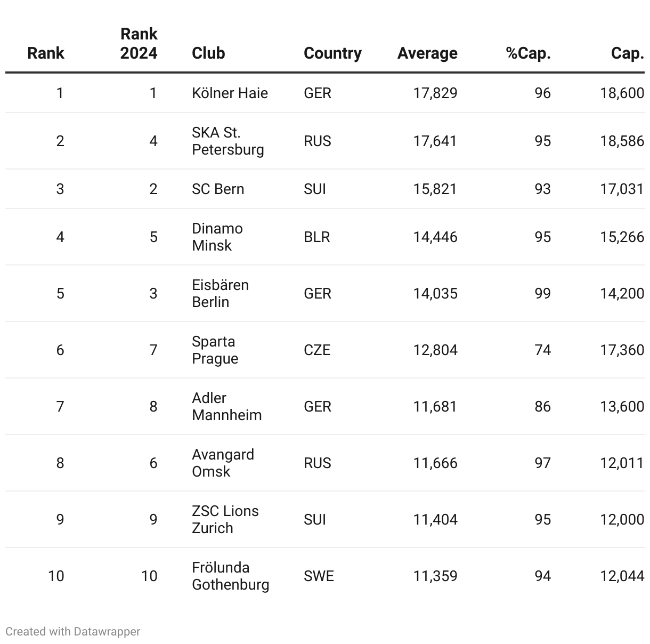650x644 pixels.
Task: Select the BLR country cell
Action: (317, 237)
